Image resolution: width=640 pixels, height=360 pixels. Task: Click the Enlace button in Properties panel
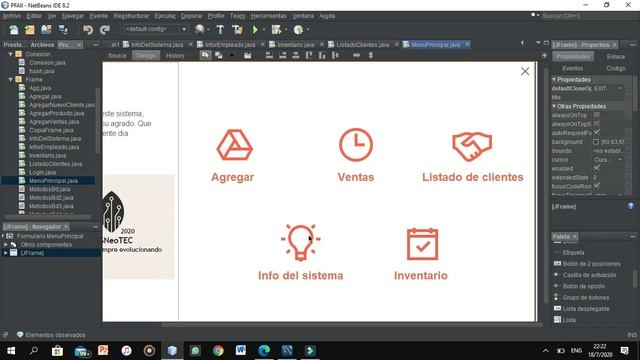pos(616,57)
